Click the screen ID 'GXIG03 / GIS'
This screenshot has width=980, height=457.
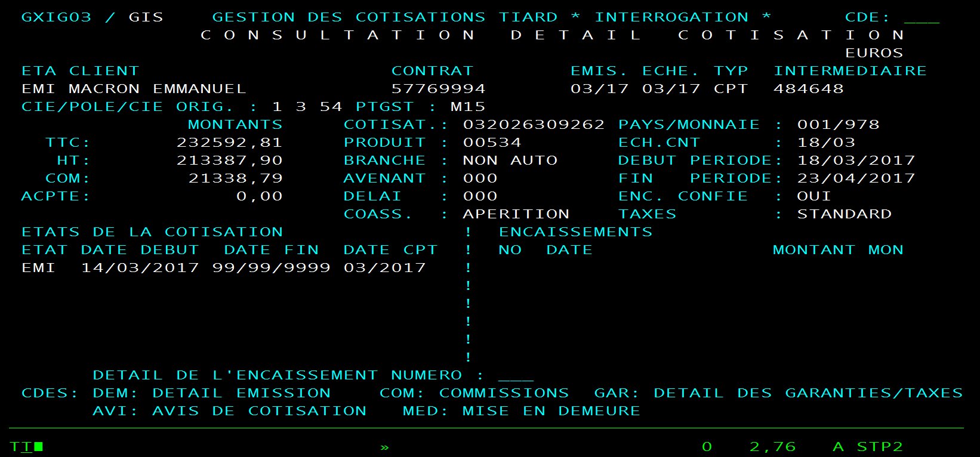point(93,17)
